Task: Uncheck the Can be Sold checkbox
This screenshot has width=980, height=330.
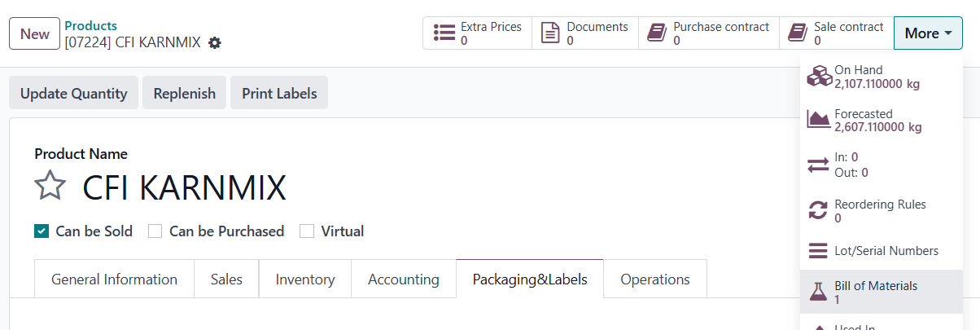Action: (42, 231)
